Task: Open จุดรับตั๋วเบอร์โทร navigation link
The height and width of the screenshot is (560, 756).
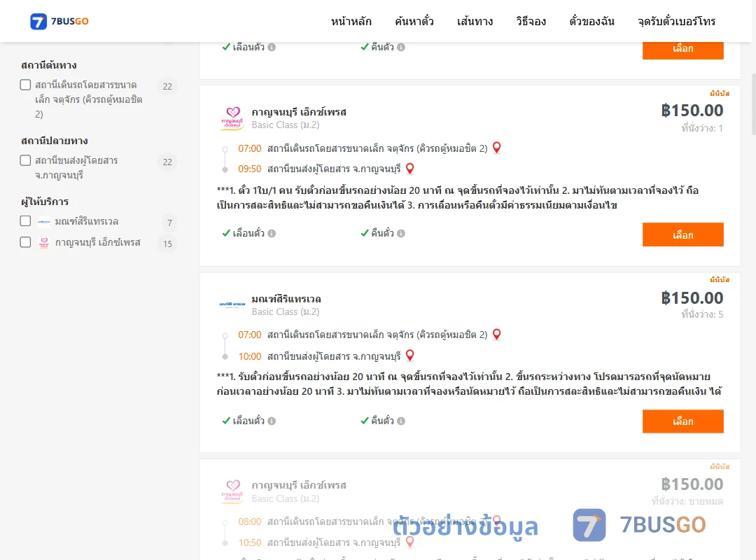Action: point(676,21)
